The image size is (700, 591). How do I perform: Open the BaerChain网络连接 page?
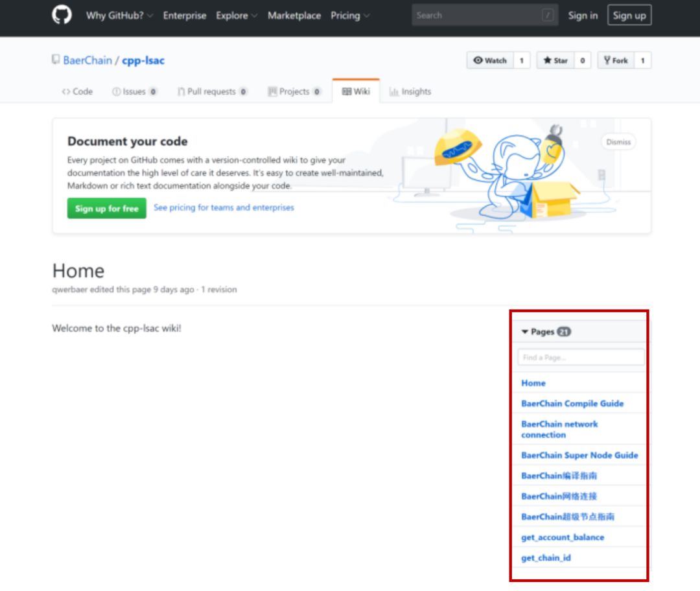(x=559, y=496)
